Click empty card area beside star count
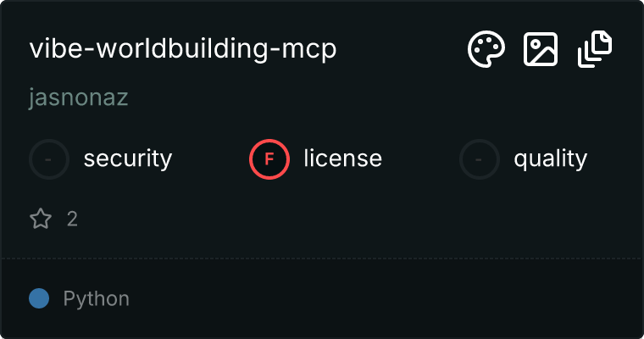This screenshot has width=644, height=339. (329, 219)
